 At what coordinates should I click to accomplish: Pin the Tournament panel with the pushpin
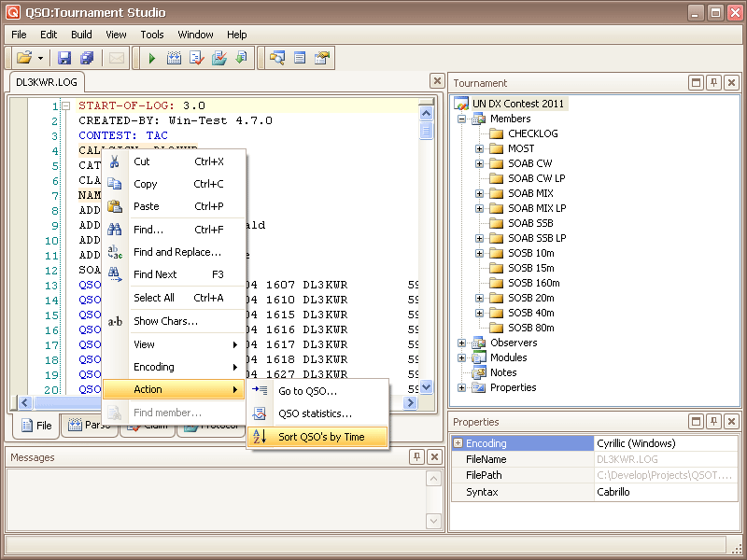(713, 83)
